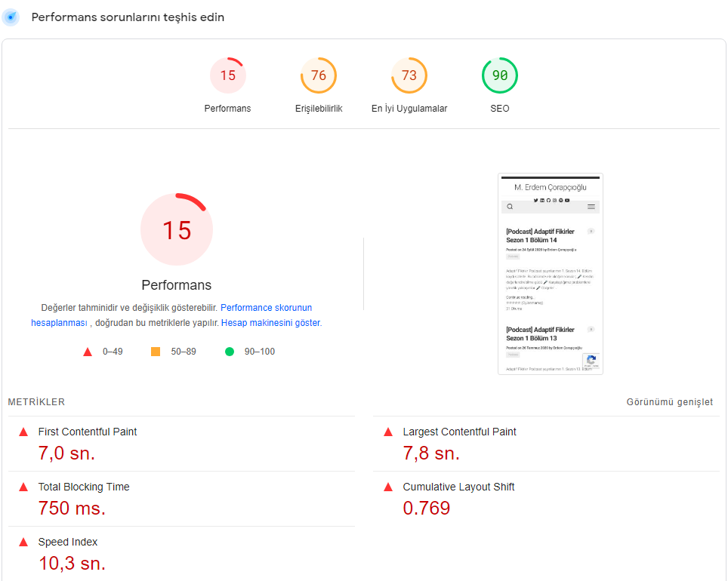Viewport: 728px width, 581px height.
Task: Click the First Contentful Paint metric label
Action: (x=88, y=432)
